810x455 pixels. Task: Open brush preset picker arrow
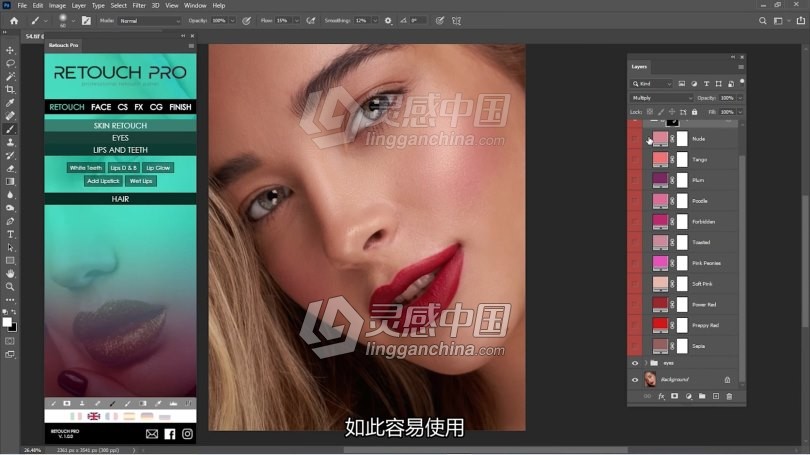[73, 21]
